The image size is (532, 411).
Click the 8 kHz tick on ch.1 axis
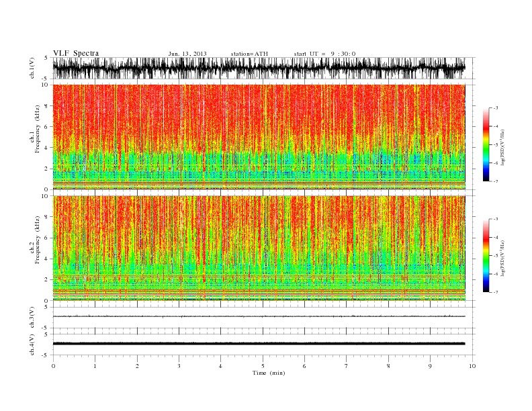46,106
